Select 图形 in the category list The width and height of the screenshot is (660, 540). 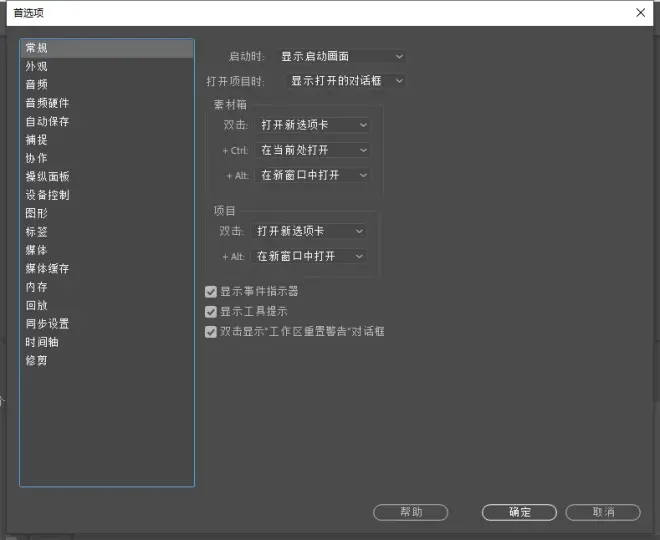(107, 213)
